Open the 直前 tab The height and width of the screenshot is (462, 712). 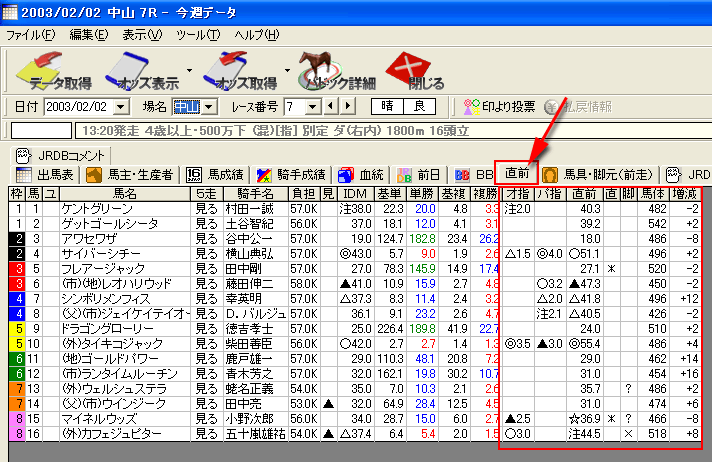[x=517, y=173]
